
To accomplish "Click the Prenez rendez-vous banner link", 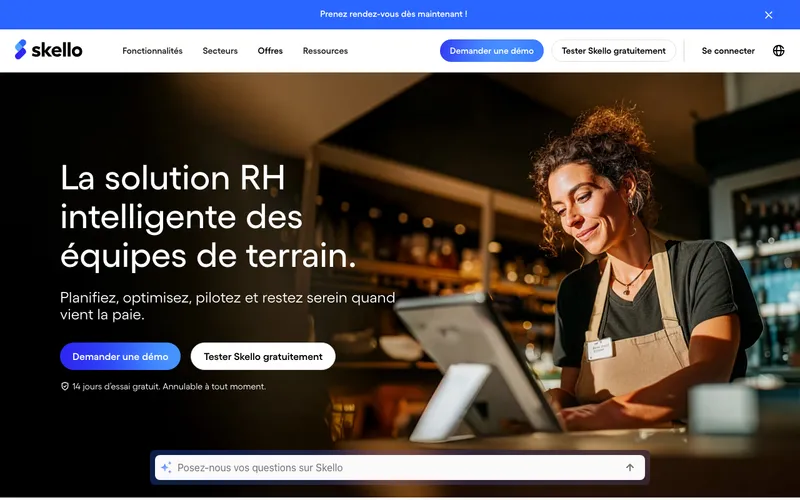I will [x=393, y=14].
